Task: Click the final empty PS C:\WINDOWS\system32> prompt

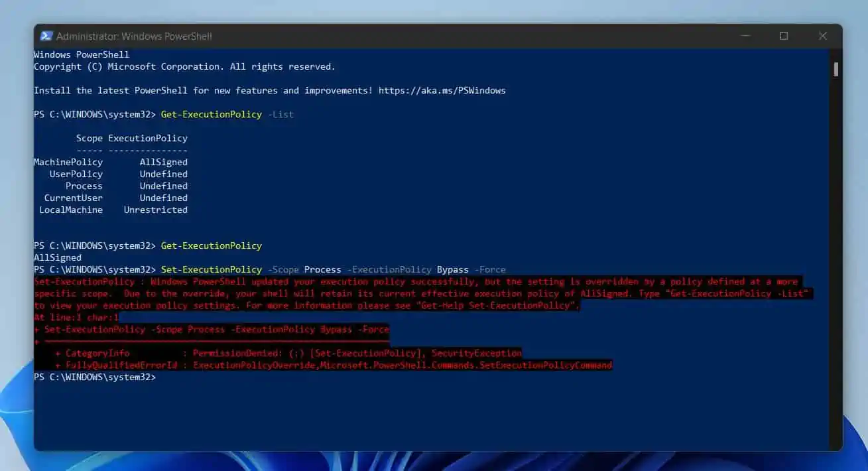Action: [95, 377]
